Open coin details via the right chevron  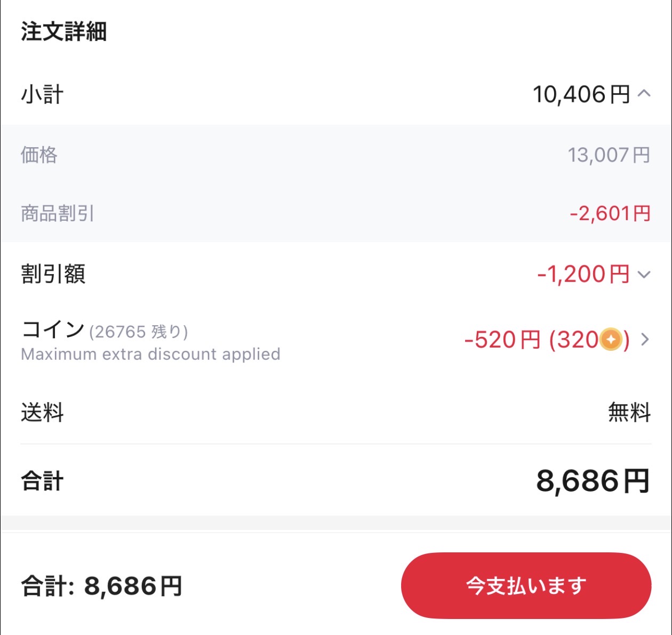pyautogui.click(x=644, y=340)
